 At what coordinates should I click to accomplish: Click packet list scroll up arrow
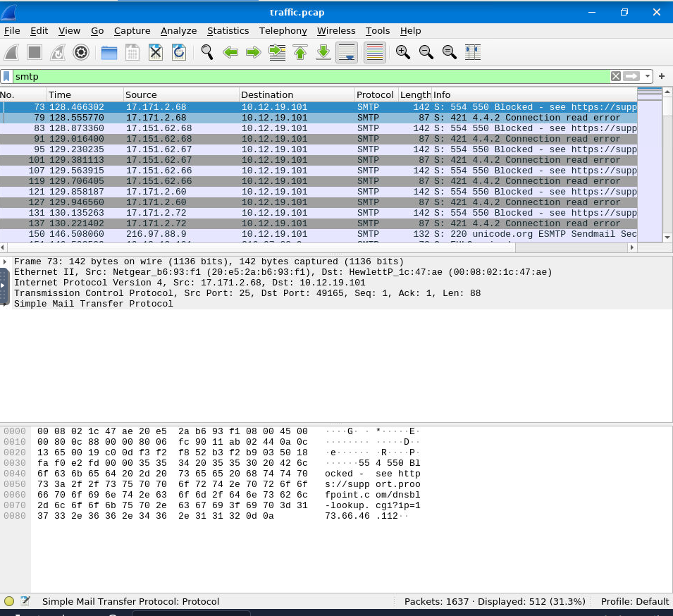667,92
